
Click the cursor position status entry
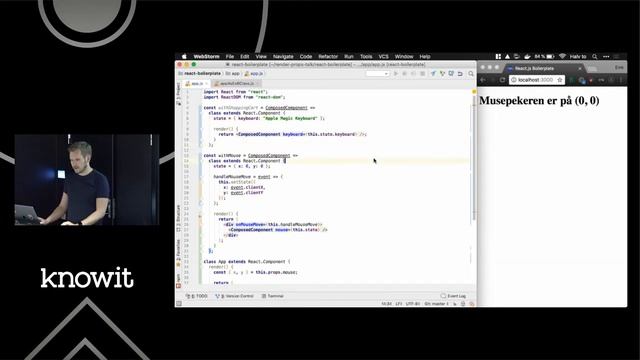click(x=387, y=304)
